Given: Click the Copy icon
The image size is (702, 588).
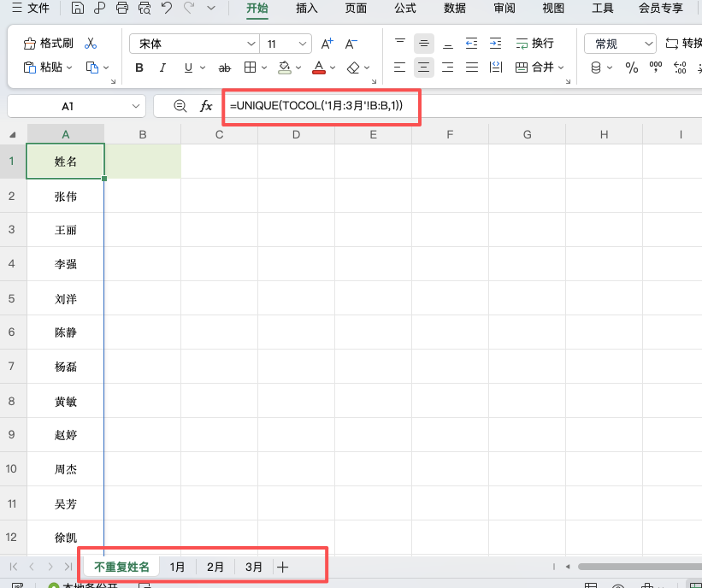Looking at the screenshot, I should click(91, 68).
